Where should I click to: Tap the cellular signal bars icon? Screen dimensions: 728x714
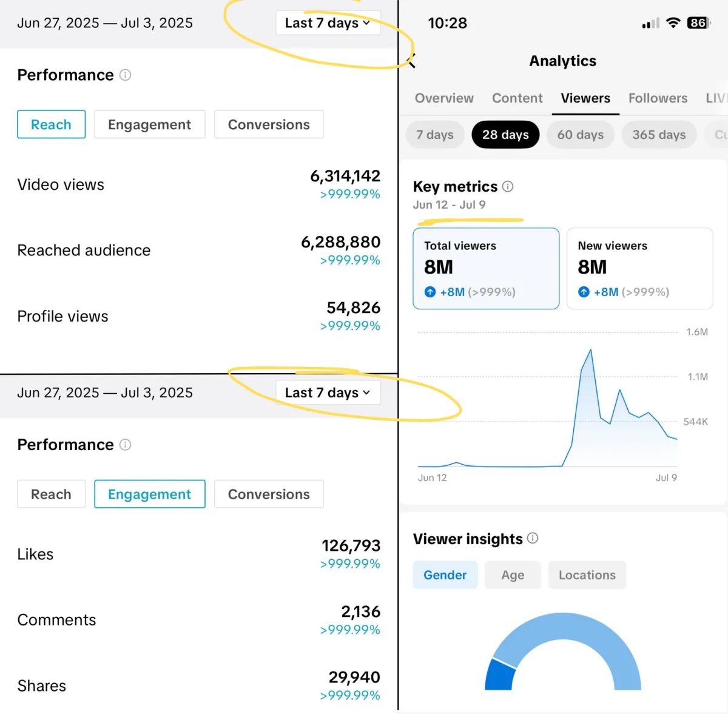[651, 24]
